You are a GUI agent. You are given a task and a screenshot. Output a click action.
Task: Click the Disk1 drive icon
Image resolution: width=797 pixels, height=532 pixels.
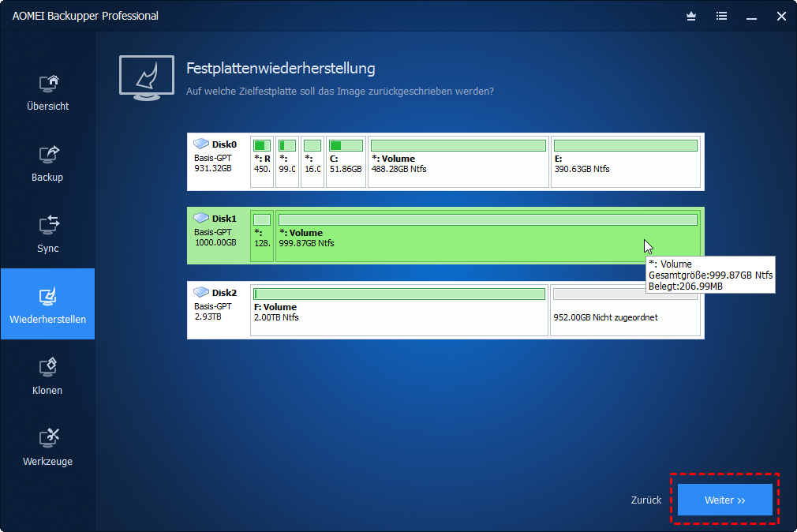click(x=201, y=218)
